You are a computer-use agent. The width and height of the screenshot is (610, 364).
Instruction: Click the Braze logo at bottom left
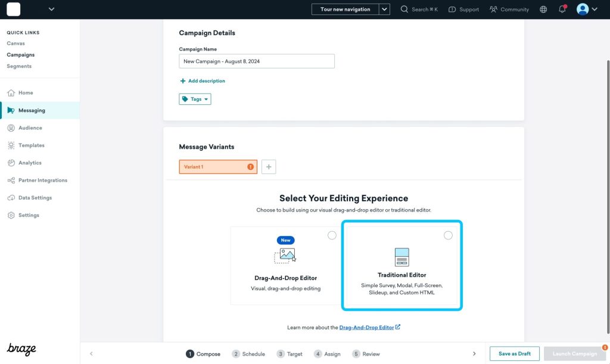21,349
